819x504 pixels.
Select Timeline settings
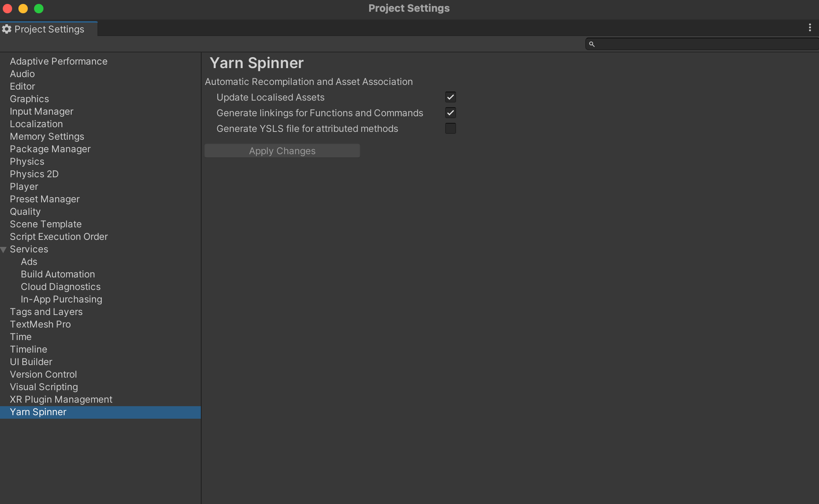29,349
